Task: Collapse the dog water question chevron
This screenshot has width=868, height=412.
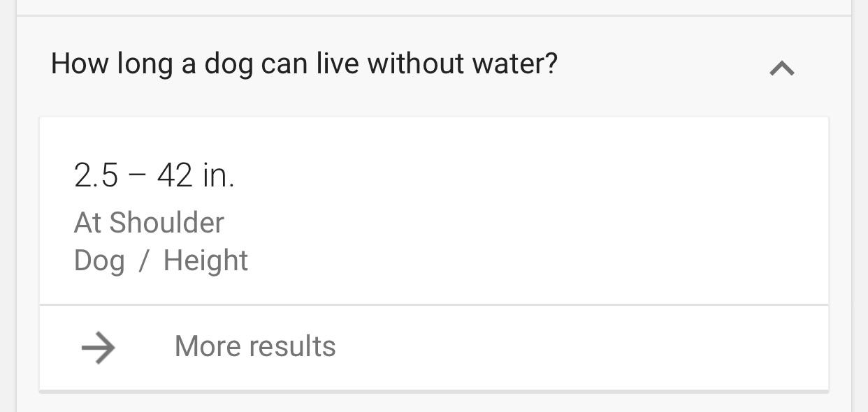Action: pos(782,68)
